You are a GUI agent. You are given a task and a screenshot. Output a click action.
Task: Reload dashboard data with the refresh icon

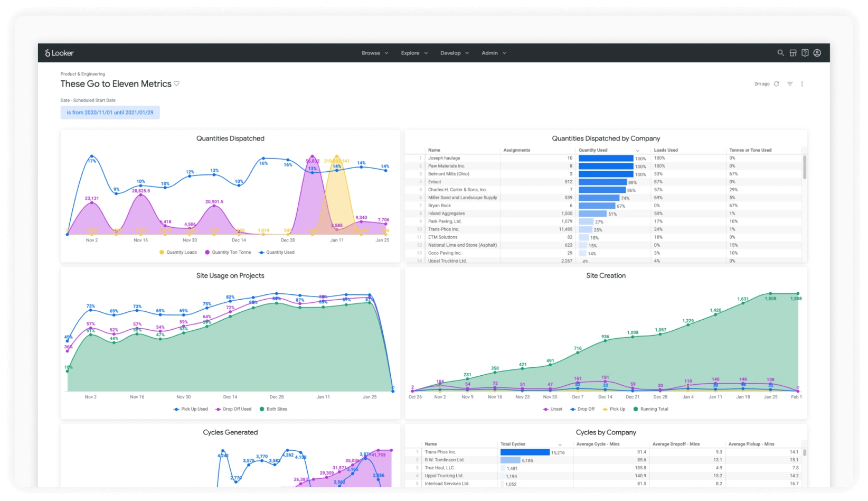[776, 83]
